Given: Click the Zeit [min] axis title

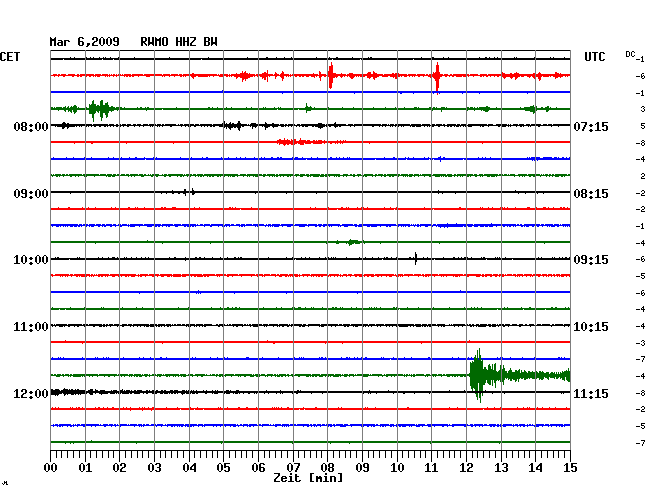Looking at the screenshot, I should point(308,478).
